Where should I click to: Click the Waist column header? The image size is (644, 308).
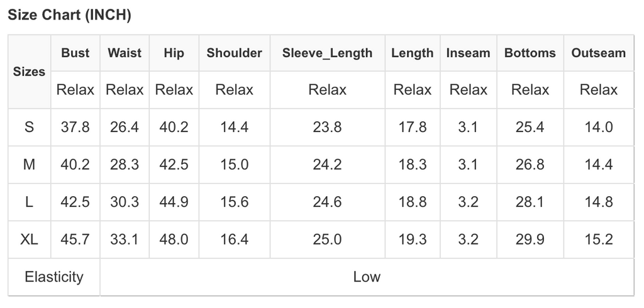125,53
